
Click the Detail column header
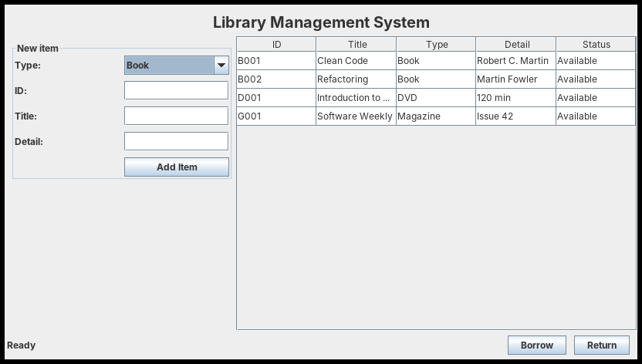click(x=516, y=44)
